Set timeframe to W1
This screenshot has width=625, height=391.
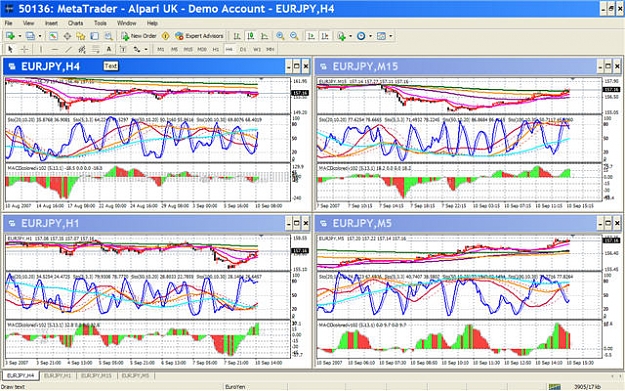(x=257, y=49)
